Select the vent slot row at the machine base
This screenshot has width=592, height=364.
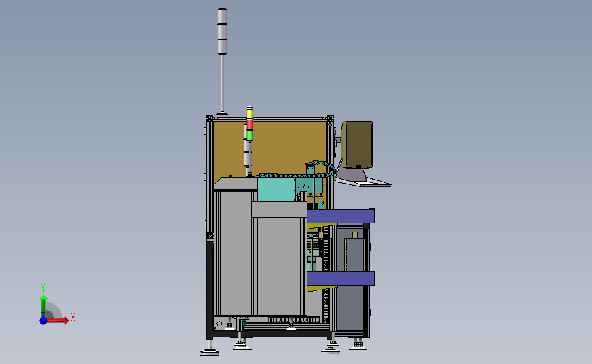pos(294,320)
